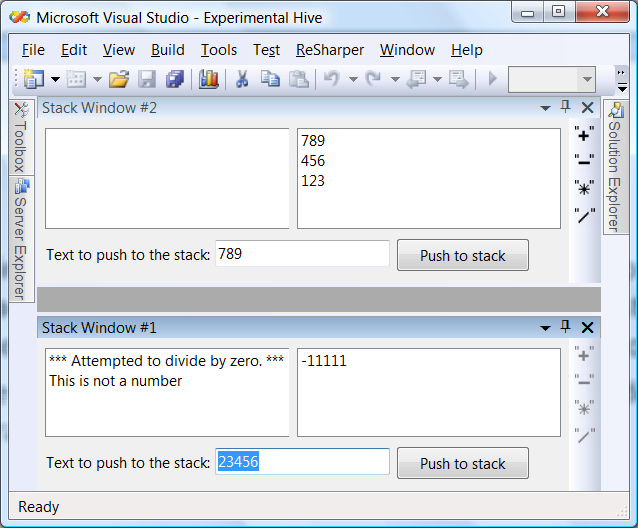Open the File menu
The height and width of the screenshot is (528, 638).
pos(33,50)
